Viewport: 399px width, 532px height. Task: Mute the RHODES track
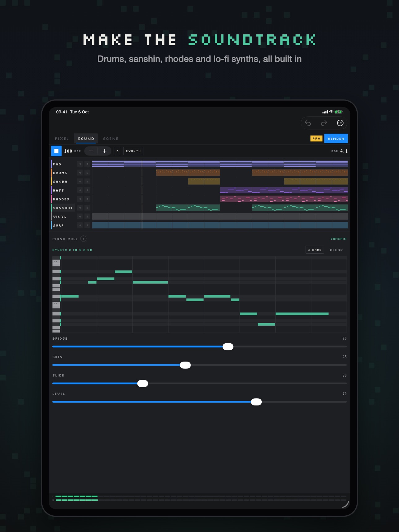80,199
